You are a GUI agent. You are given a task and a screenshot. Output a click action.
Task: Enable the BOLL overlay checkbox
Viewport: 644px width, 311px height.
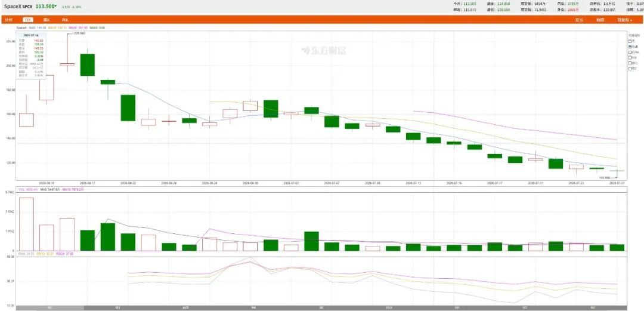[630, 63]
